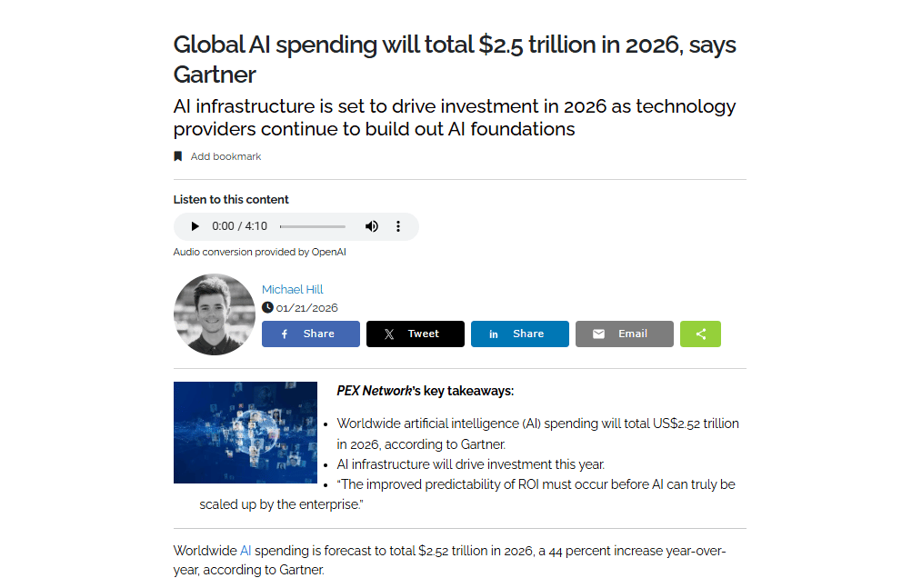Click the AI hyperlink in the article text
Viewport: 912px width, 588px height.
click(244, 551)
